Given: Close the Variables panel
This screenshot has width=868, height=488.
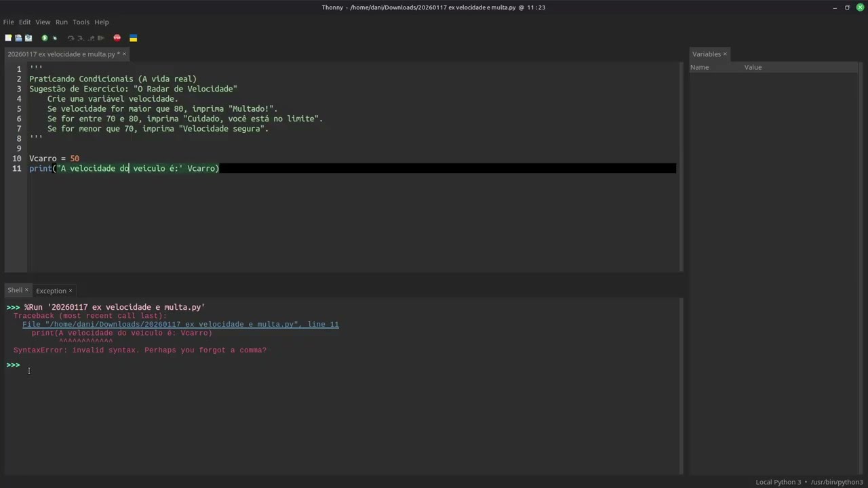Looking at the screenshot, I should point(725,54).
